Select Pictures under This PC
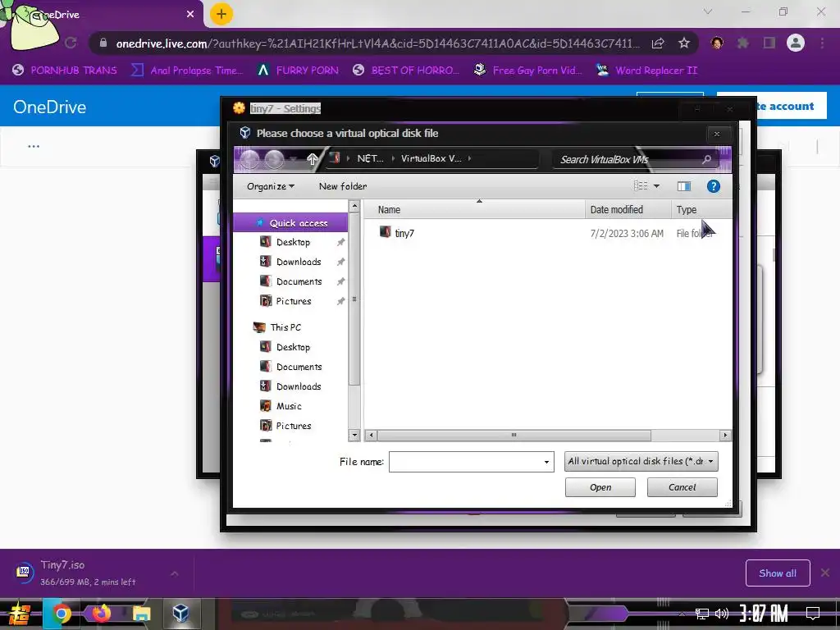The height and width of the screenshot is (630, 840). (293, 426)
